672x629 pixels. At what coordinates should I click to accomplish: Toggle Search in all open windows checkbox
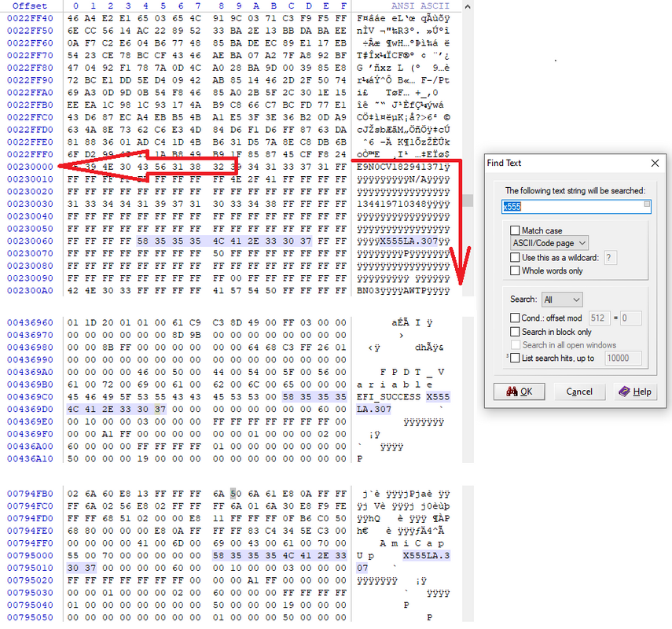pyautogui.click(x=516, y=344)
